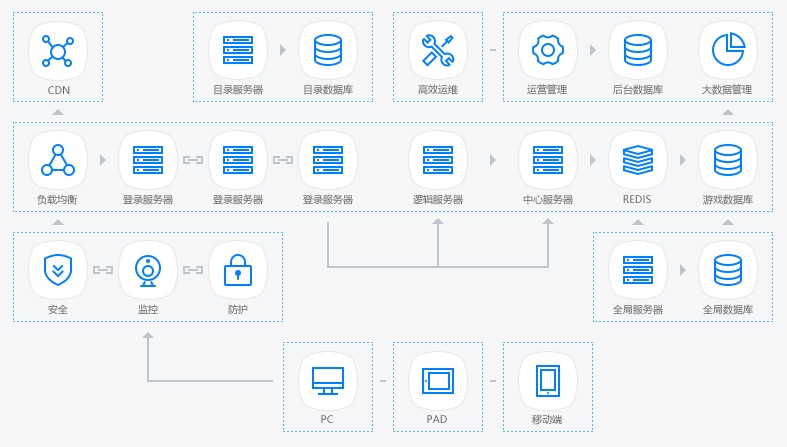Screen dimensions: 787x447
Task: Open the 目录数据库 database icon
Action: tap(328, 50)
